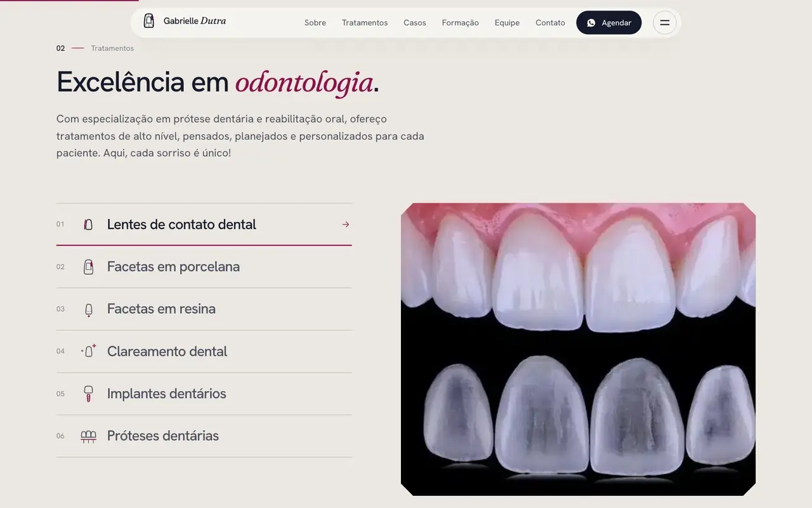
Task: Click the Implantes dentários implant icon
Action: [x=88, y=394]
